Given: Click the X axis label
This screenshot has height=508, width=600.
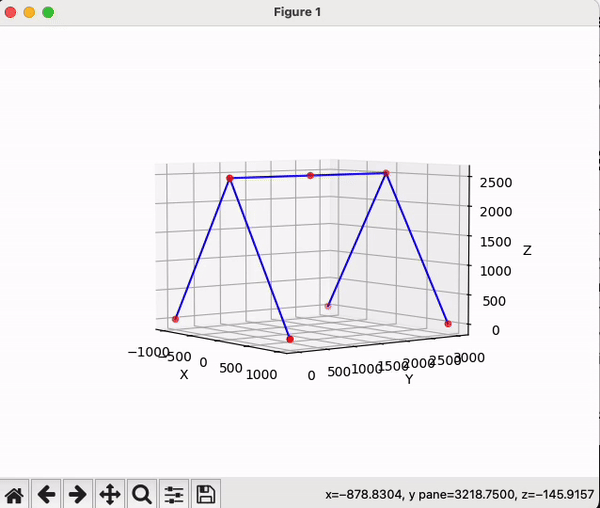Looking at the screenshot, I should coord(184,375).
